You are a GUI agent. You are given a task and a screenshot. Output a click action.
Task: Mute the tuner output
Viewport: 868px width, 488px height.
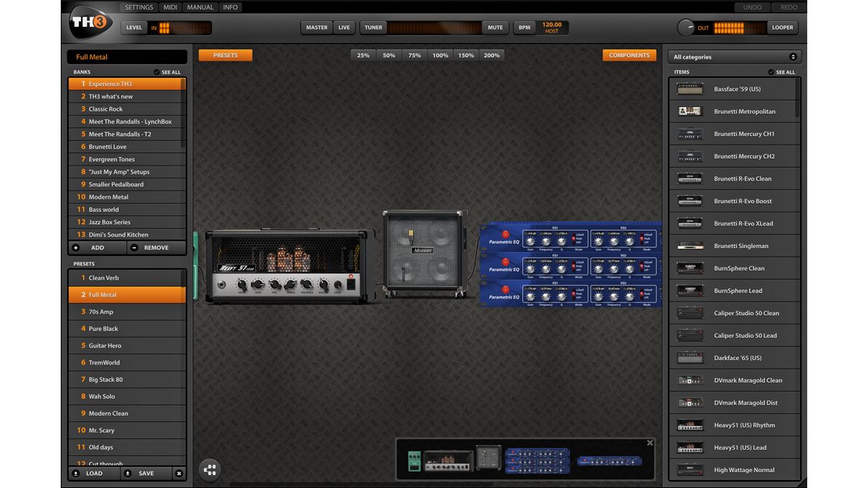495,27
